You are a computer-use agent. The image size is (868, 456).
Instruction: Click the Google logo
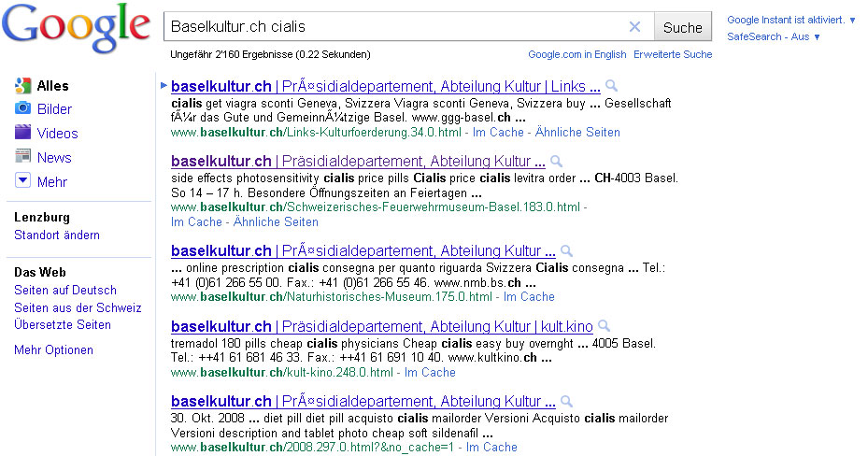(76, 28)
